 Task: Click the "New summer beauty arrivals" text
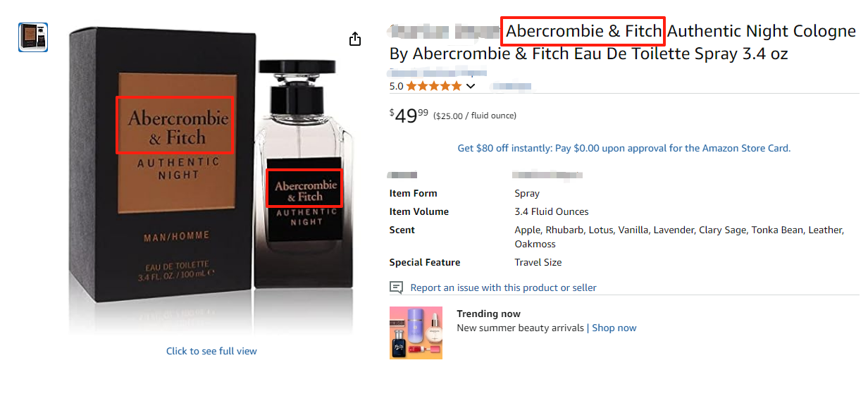pos(520,328)
